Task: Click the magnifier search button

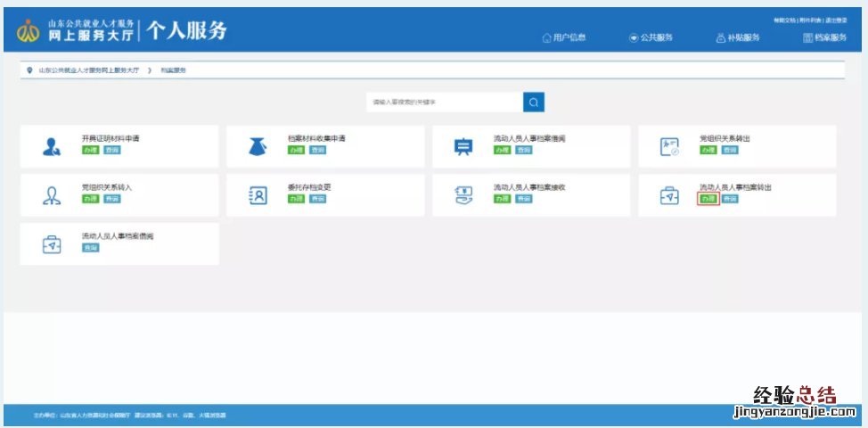Action: point(533,103)
